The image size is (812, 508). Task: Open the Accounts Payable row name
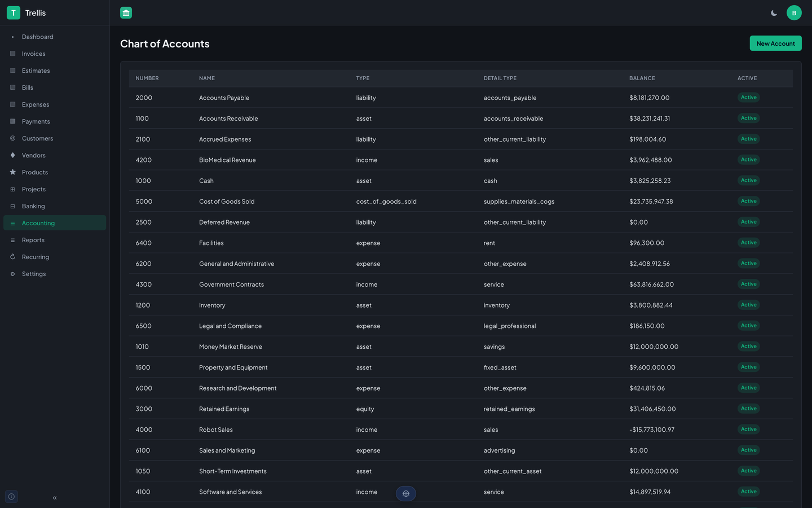coord(224,98)
